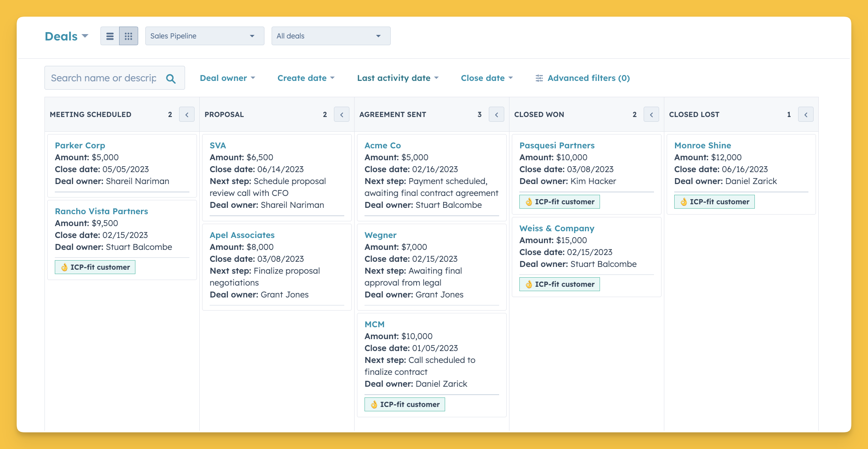Open the Close date filter
This screenshot has height=449, width=868.
(487, 78)
